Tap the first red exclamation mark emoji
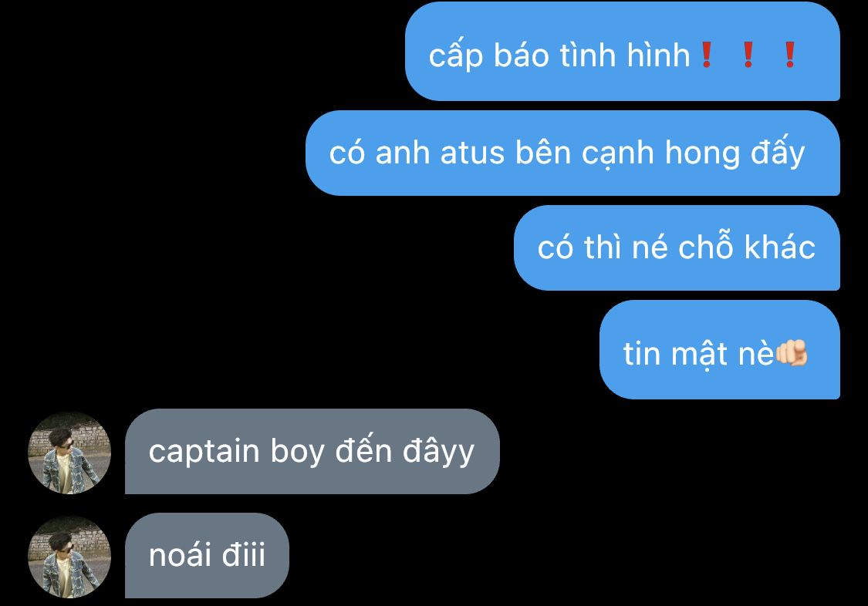The width and height of the screenshot is (868, 606). click(x=706, y=55)
